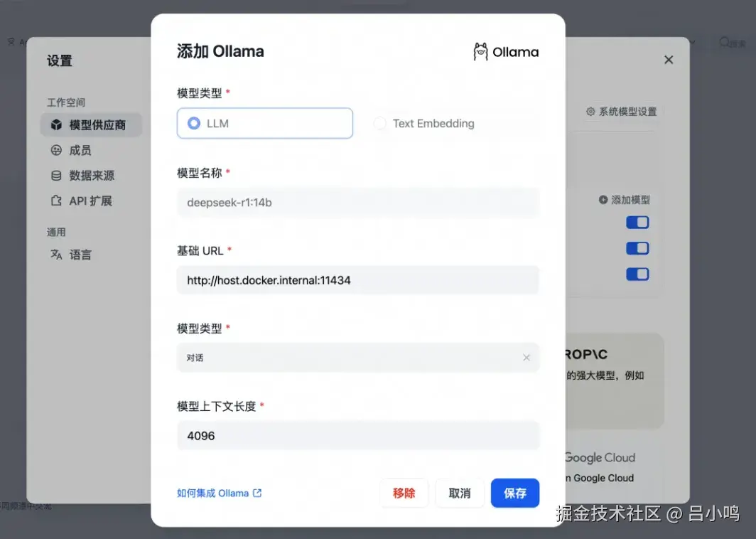The image size is (756, 539).
Task: Click the 取消 button
Action: [460, 493]
